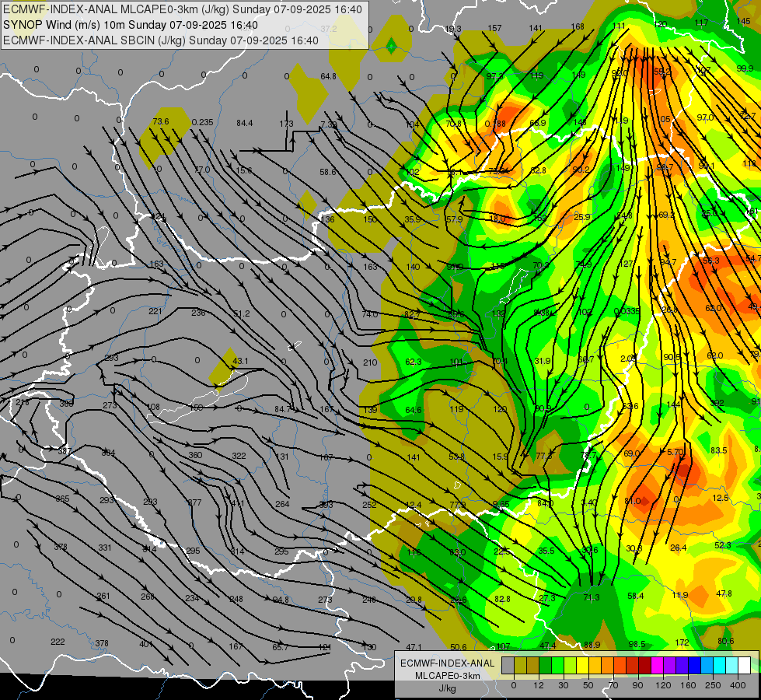Click the legend tick label 12
The height and width of the screenshot is (700, 761).
pyautogui.click(x=538, y=685)
